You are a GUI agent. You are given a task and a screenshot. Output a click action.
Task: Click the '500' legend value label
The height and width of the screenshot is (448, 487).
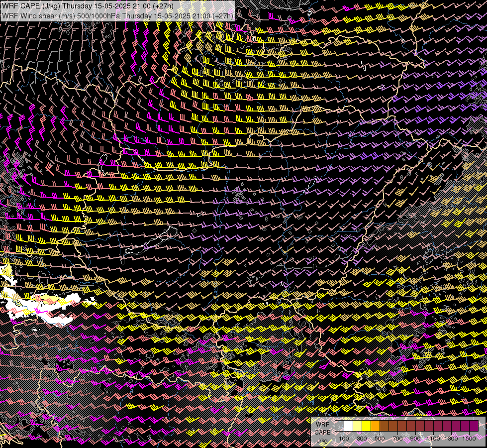(380, 439)
